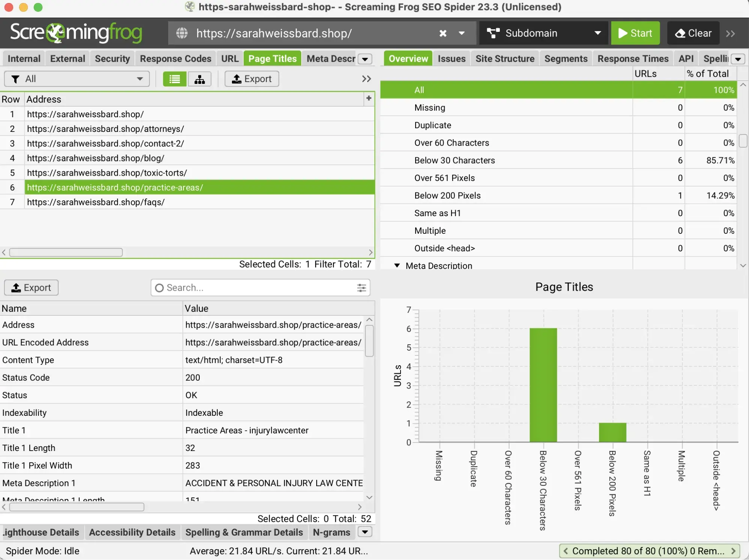749x560 pixels.
Task: Open the Response Times tab
Action: coord(633,59)
